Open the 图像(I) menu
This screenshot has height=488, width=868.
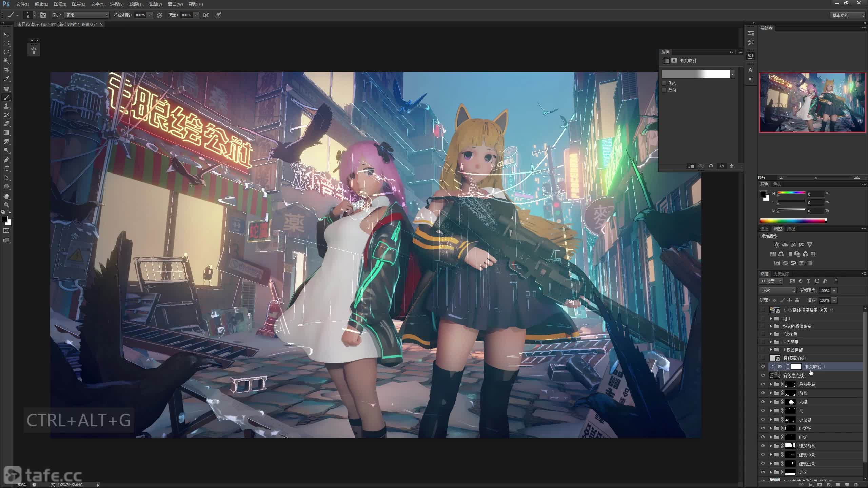60,4
